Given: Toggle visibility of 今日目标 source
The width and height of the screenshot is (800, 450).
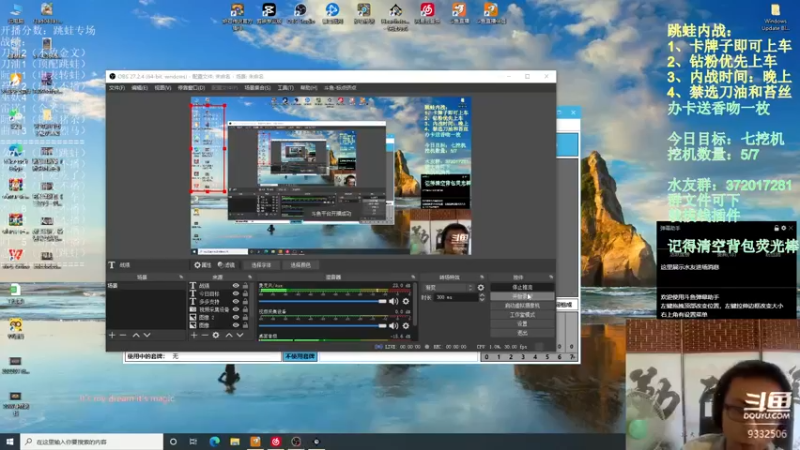Looking at the screenshot, I should 236,294.
